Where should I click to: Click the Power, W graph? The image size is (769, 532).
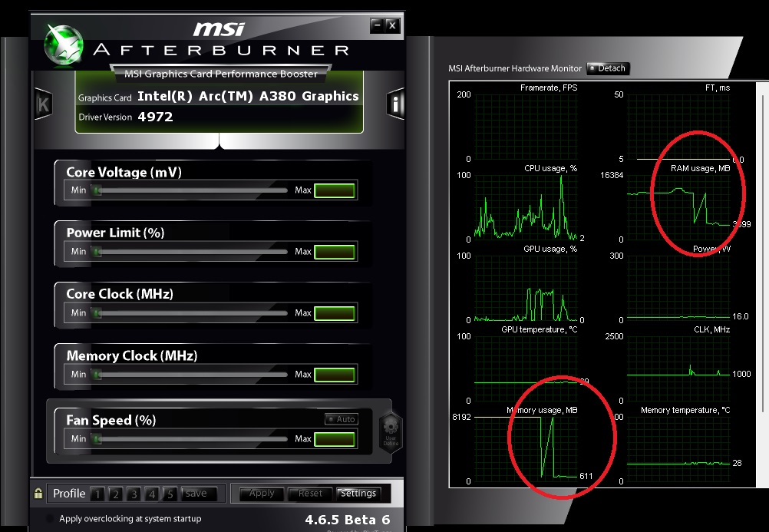click(678, 288)
